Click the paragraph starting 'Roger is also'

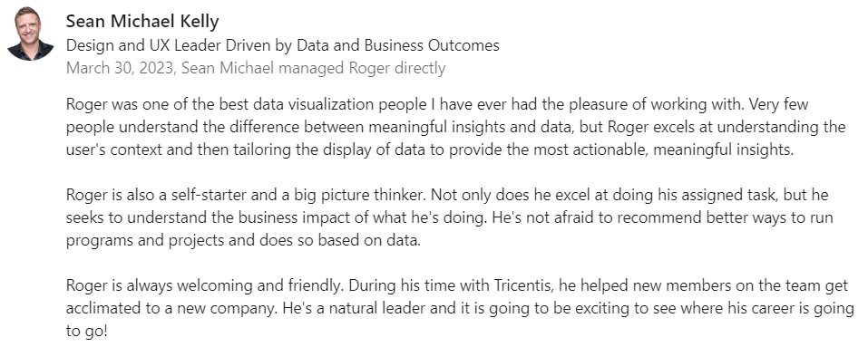450,218
